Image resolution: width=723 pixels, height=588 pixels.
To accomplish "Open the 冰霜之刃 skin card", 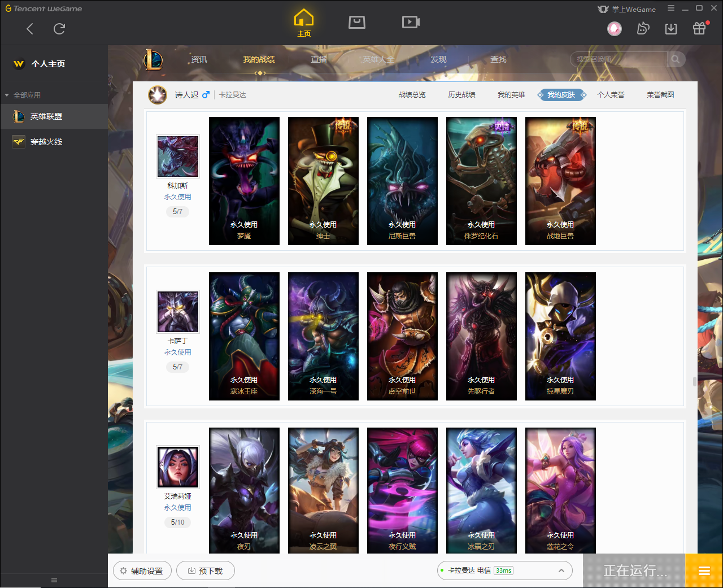I will point(481,490).
